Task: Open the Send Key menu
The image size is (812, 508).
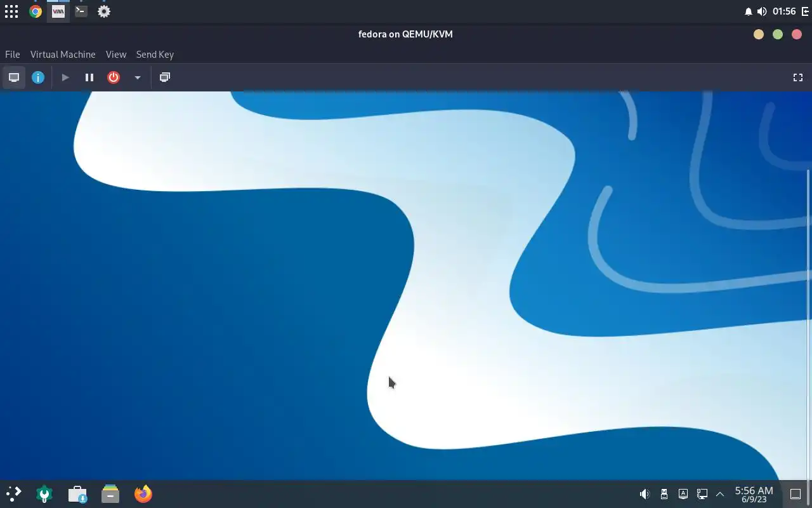Action: pyautogui.click(x=155, y=55)
